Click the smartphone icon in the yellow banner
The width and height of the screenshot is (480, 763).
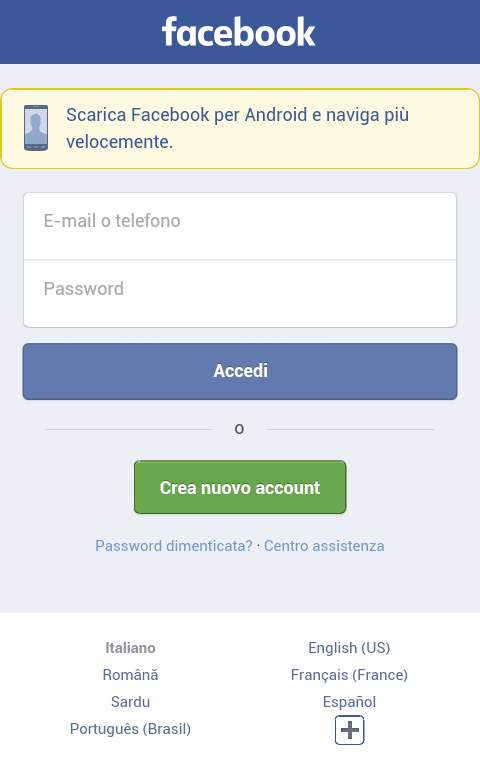(36, 128)
